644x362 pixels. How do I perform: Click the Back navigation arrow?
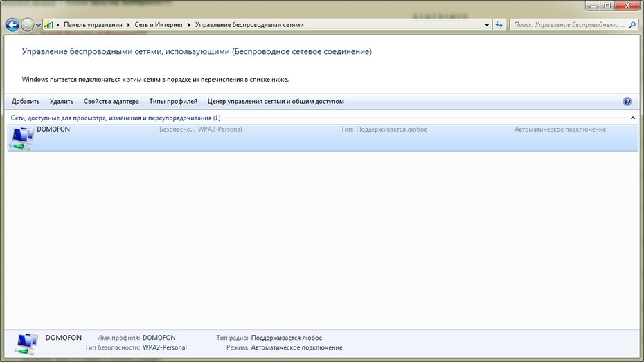(12, 25)
